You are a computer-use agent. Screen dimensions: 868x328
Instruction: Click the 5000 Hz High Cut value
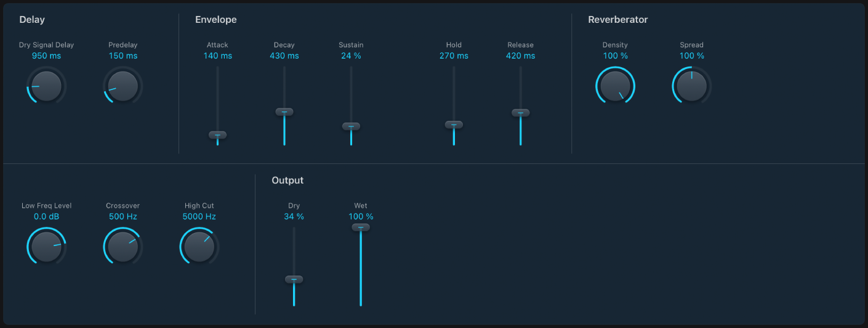[199, 217]
